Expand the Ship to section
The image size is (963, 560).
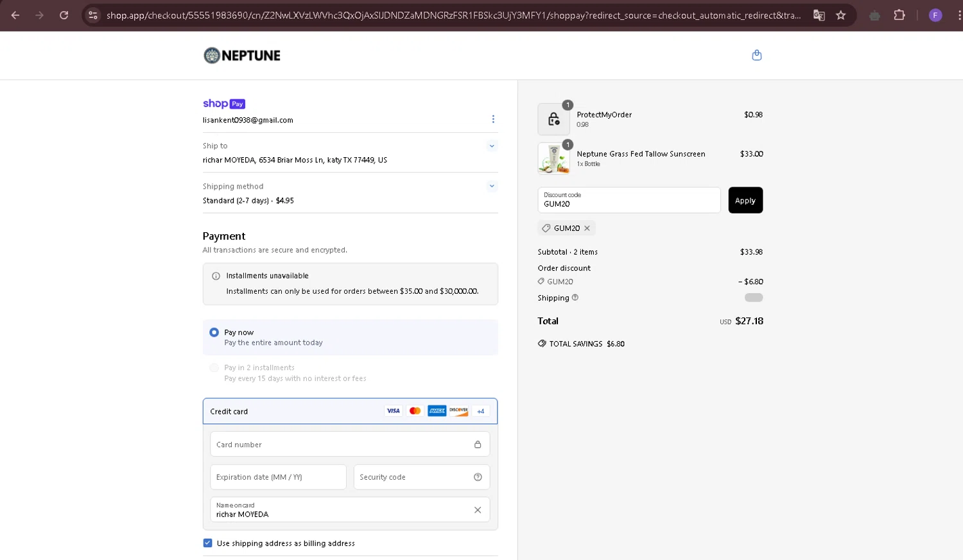492,146
